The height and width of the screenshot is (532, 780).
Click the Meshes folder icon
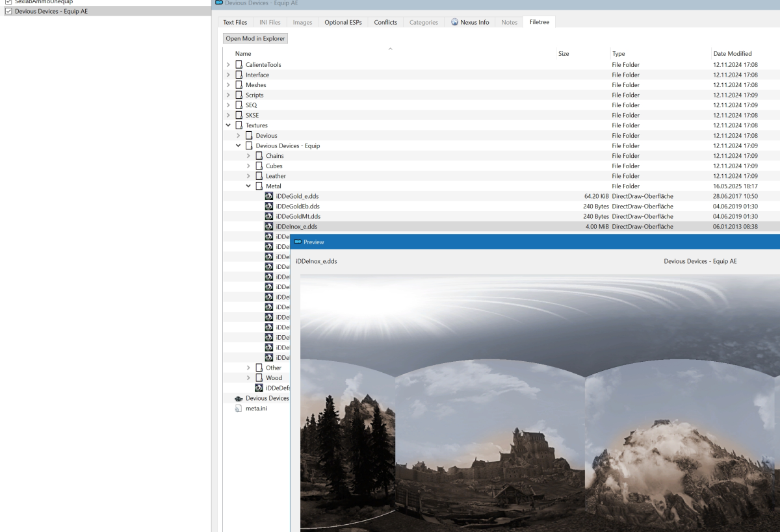[x=239, y=85]
